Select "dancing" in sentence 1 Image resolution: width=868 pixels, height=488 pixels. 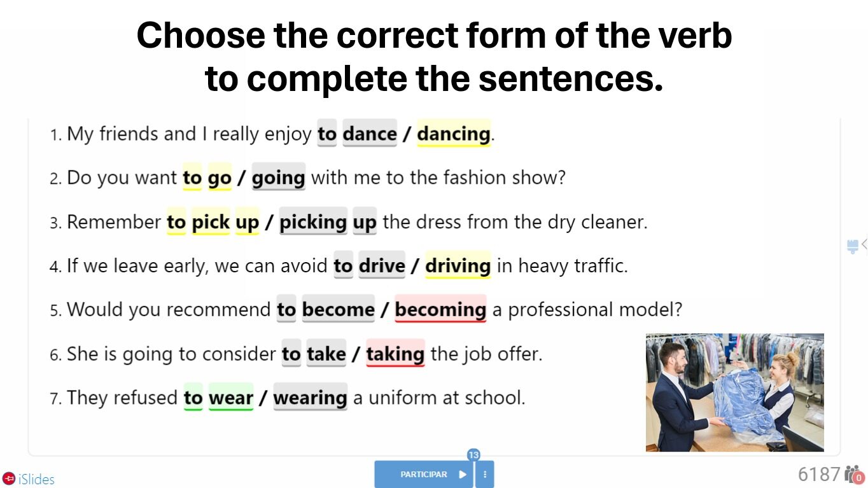(x=454, y=134)
